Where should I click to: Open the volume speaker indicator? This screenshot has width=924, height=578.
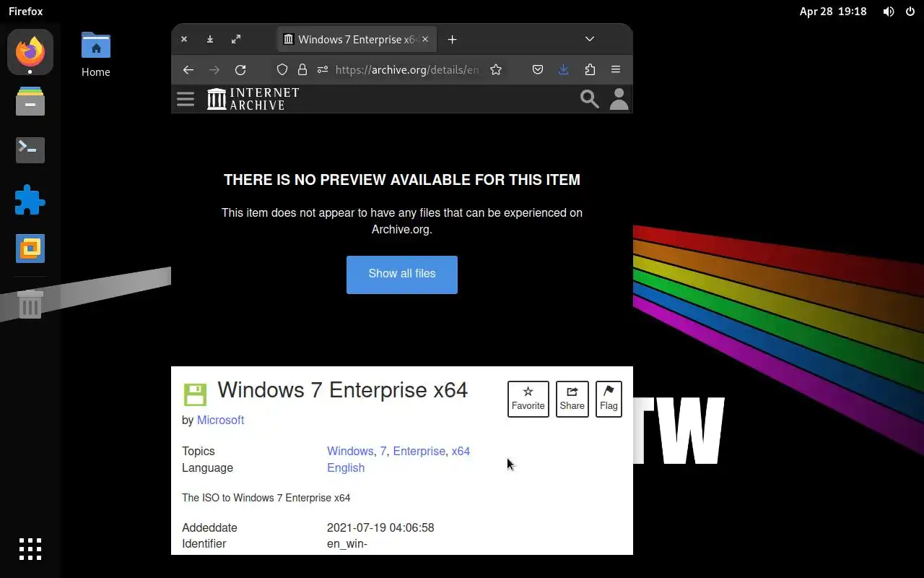click(889, 12)
